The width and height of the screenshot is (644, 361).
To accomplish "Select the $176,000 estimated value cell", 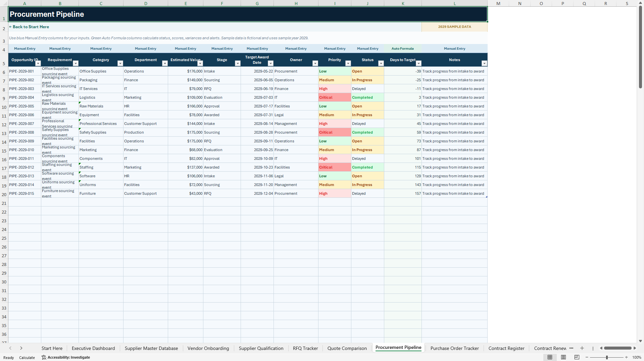I will 186,71.
